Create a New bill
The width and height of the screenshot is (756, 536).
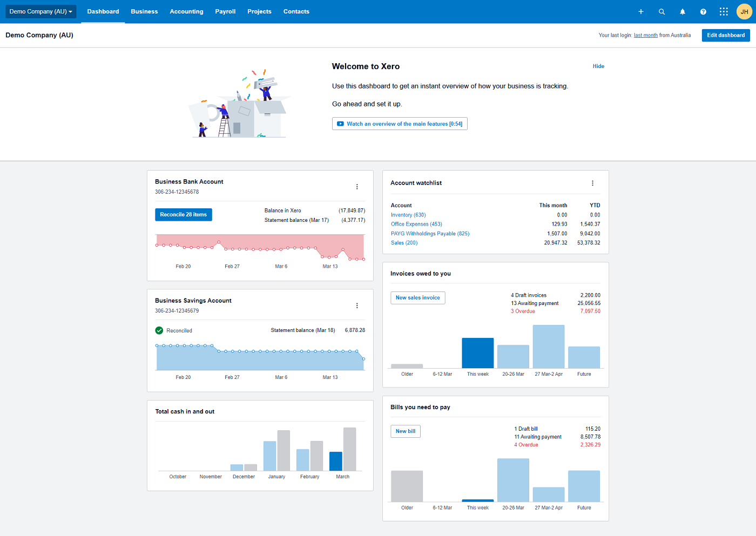point(405,431)
